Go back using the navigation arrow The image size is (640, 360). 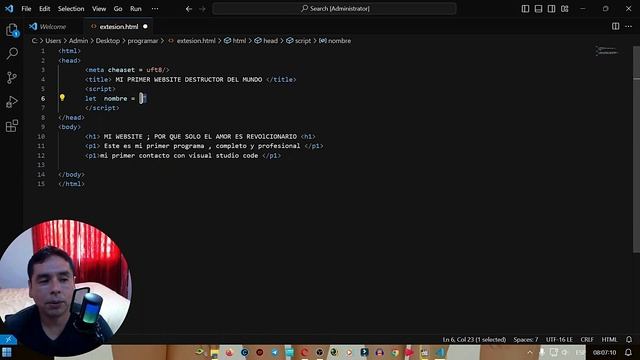point(189,9)
